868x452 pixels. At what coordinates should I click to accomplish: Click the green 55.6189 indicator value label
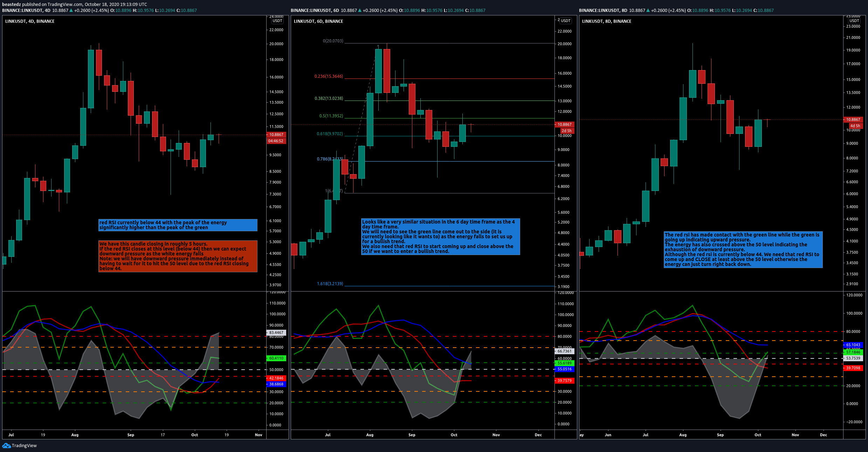(565, 363)
